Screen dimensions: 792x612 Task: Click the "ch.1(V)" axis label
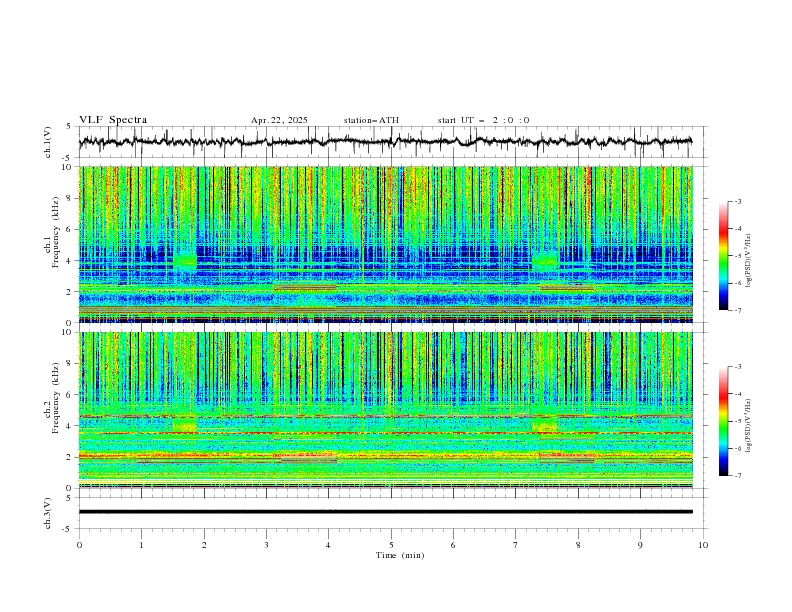(48, 142)
